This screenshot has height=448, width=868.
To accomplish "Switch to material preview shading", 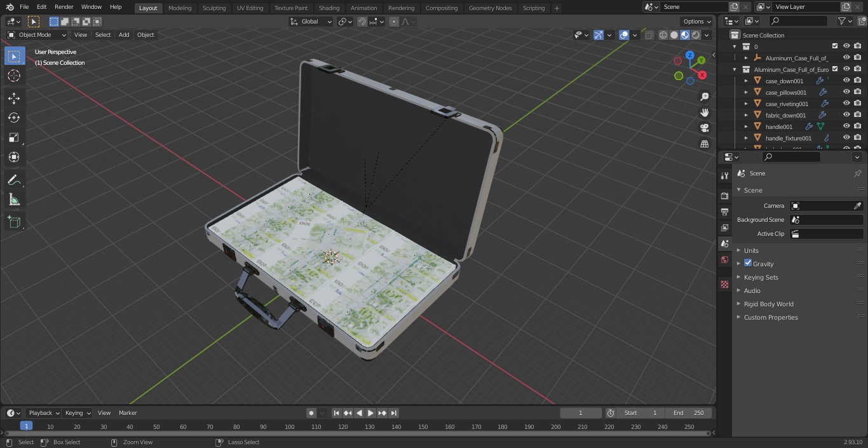I will (685, 35).
